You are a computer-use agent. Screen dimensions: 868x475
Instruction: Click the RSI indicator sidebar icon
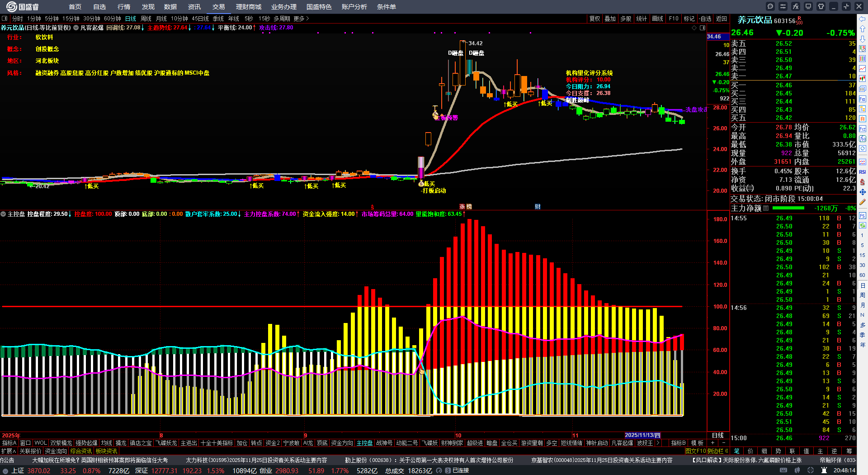pos(863,172)
